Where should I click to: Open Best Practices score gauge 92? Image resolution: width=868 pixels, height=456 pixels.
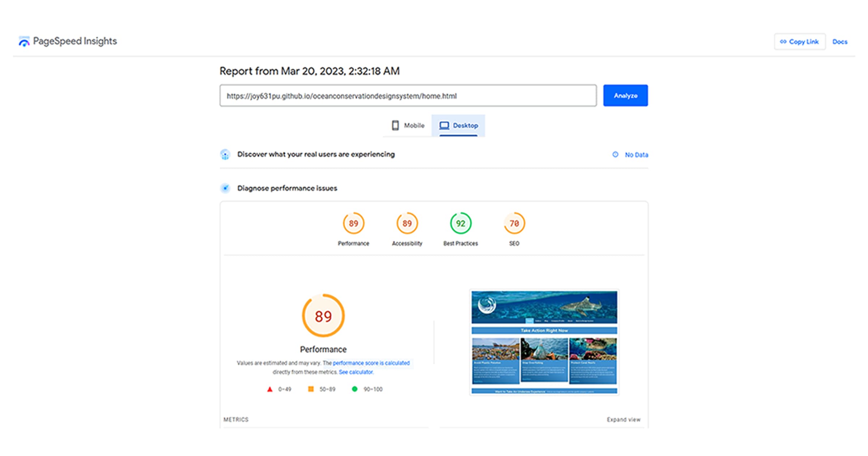[x=460, y=224]
